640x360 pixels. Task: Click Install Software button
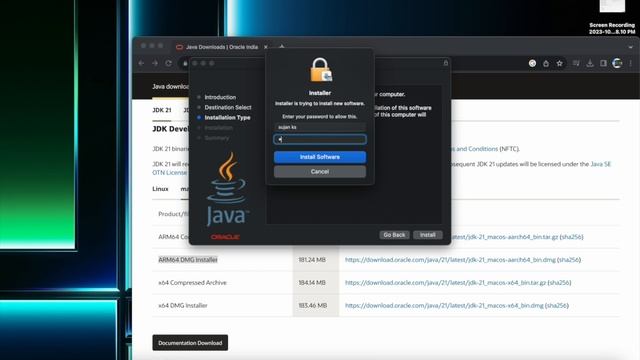320,157
